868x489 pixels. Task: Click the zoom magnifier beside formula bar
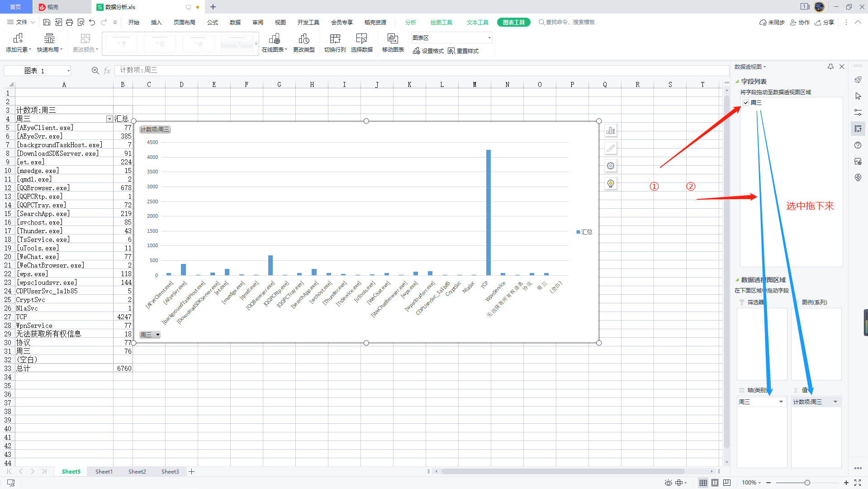(x=95, y=71)
